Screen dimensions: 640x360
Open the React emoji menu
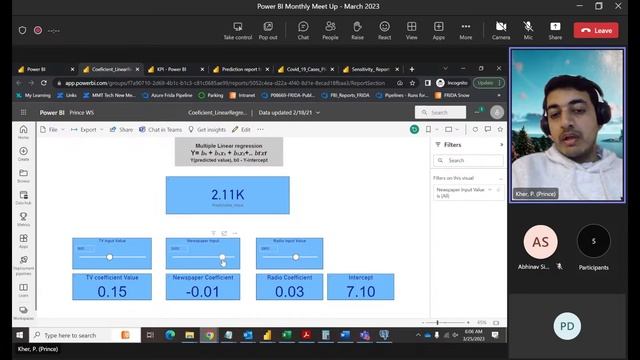tap(384, 31)
